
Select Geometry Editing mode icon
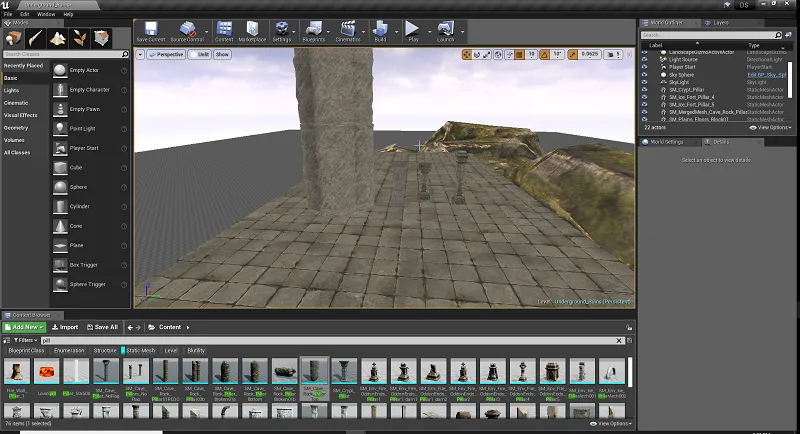[101, 38]
